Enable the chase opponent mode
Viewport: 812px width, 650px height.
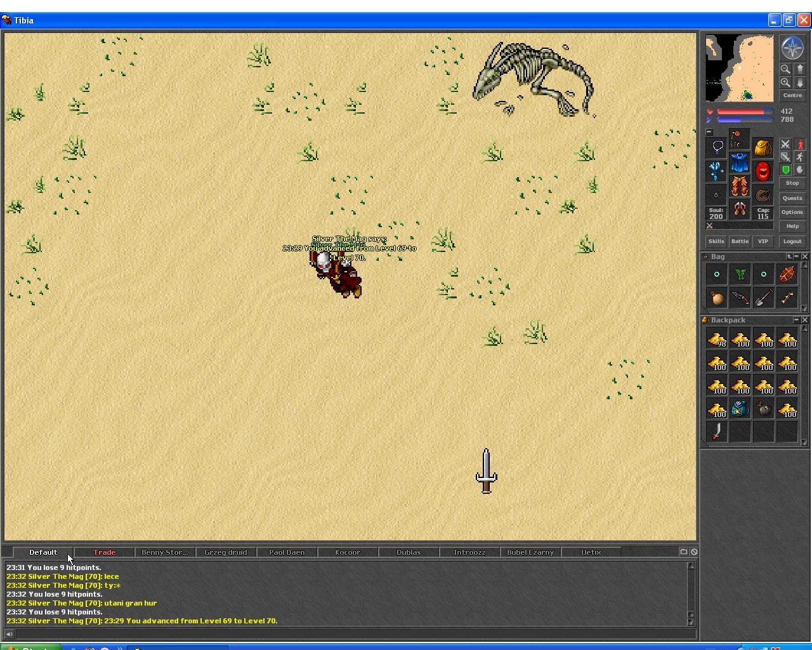click(x=800, y=157)
